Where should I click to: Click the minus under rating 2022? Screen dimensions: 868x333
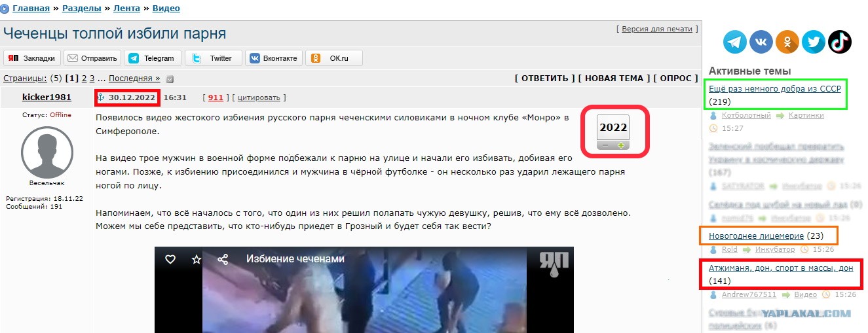606,145
